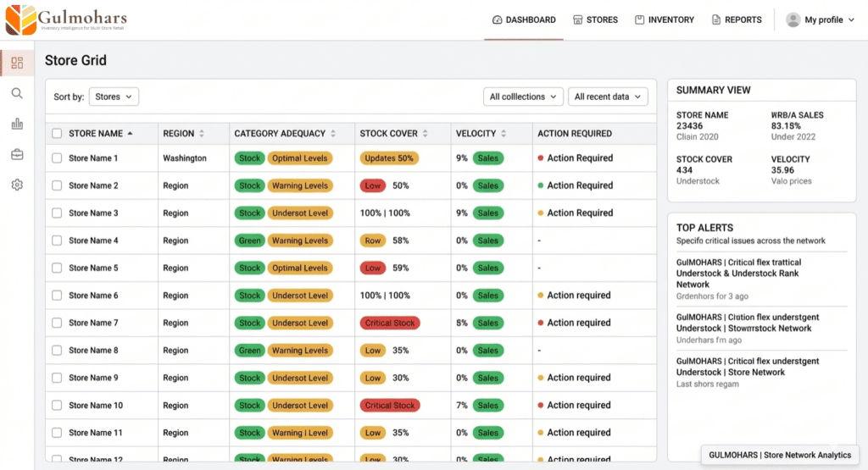Open the Sort by Stores dropdown
Viewport: 868px width, 470px height.
coord(114,97)
